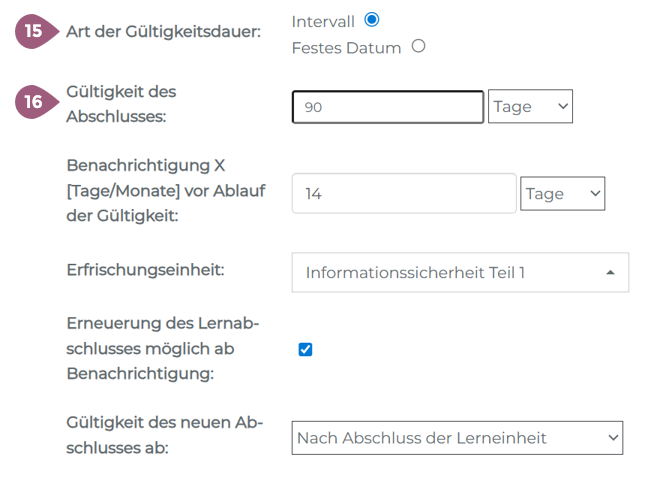The width and height of the screenshot is (645, 484).
Task: Open the Informationssicherheit Teil 1 selector
Action: pyautogui.click(x=460, y=272)
